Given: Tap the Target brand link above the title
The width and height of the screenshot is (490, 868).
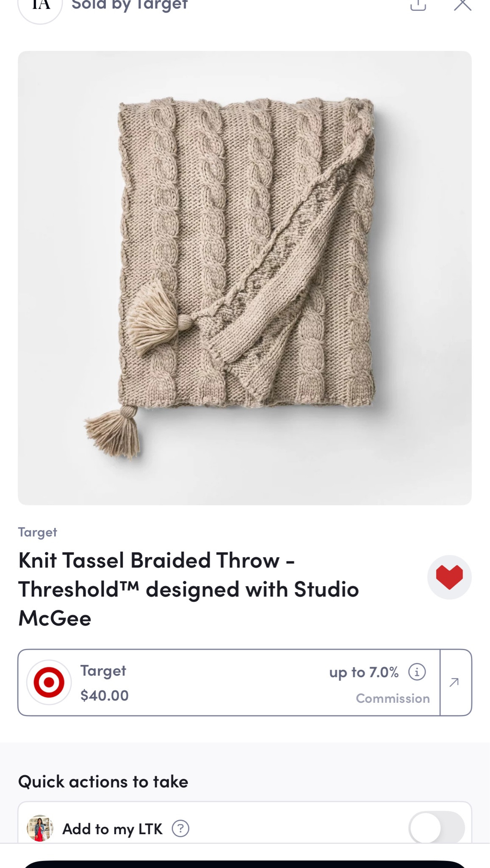Looking at the screenshot, I should (x=37, y=532).
